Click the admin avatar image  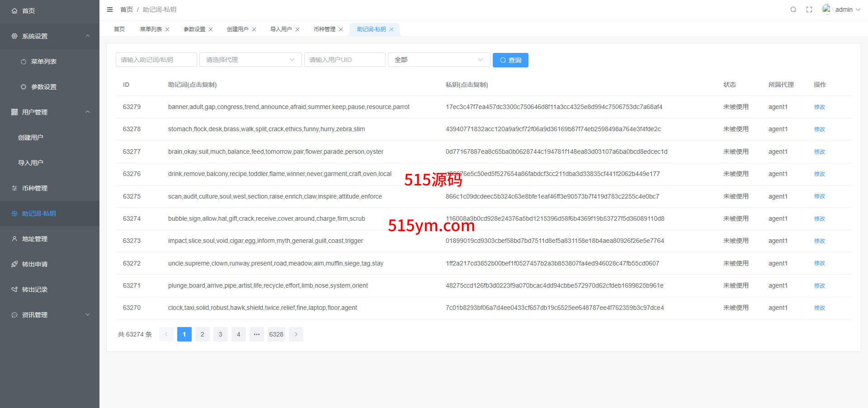(x=826, y=9)
